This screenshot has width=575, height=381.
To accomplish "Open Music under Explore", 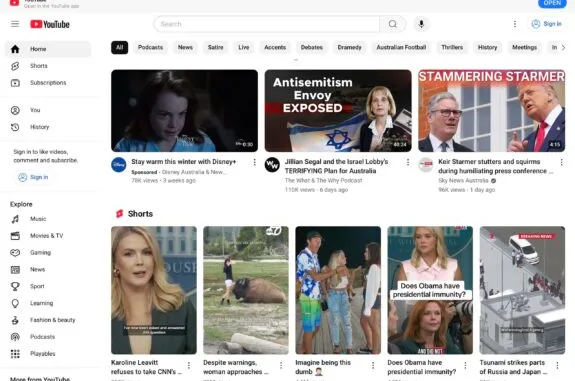I will 48,219.
